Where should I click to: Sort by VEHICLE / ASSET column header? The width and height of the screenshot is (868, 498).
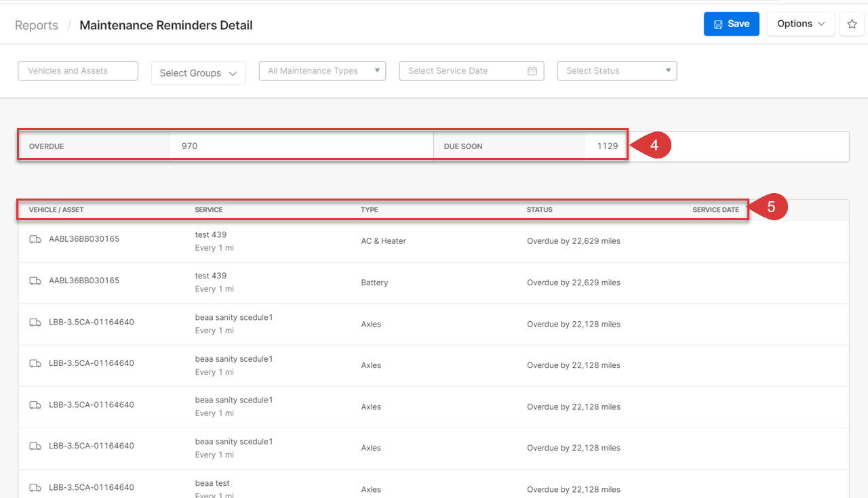56,210
